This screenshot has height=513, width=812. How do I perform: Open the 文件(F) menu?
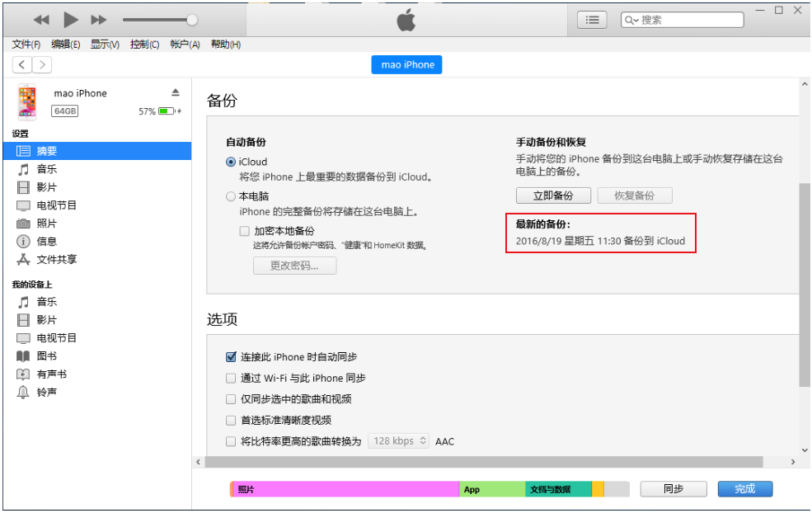[x=26, y=45]
